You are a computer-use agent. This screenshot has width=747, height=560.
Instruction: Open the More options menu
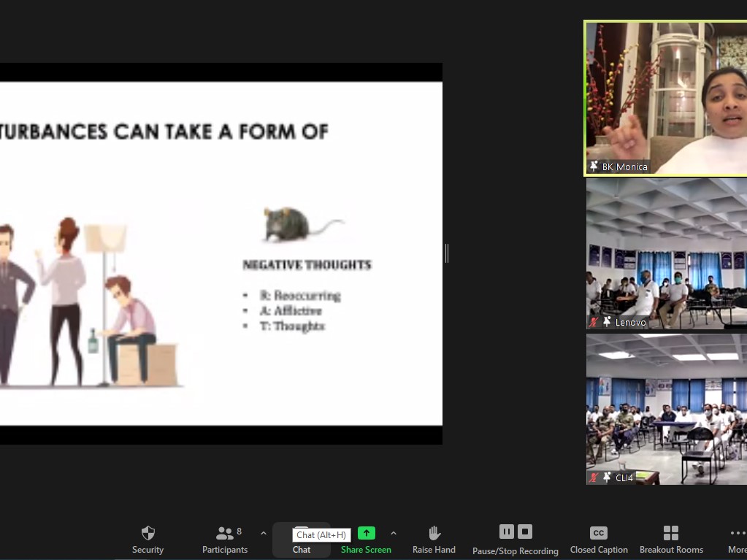point(736,539)
